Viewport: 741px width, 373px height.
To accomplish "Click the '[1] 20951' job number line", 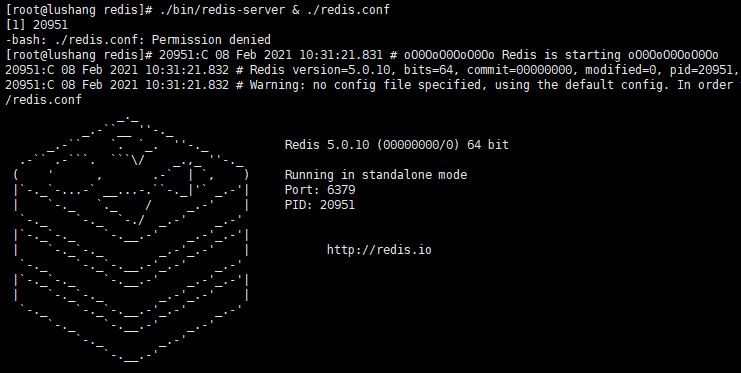I will point(37,25).
